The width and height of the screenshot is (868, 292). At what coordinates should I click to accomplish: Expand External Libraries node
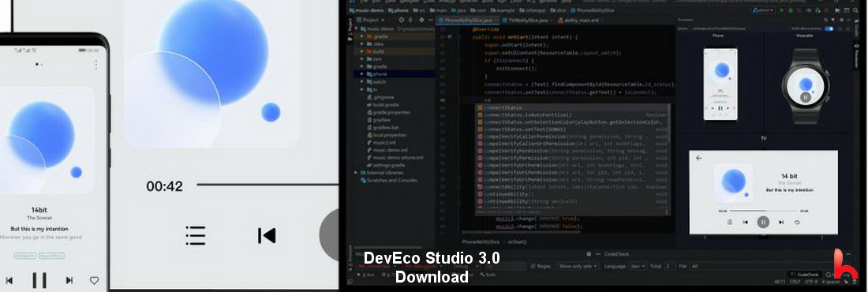click(356, 173)
